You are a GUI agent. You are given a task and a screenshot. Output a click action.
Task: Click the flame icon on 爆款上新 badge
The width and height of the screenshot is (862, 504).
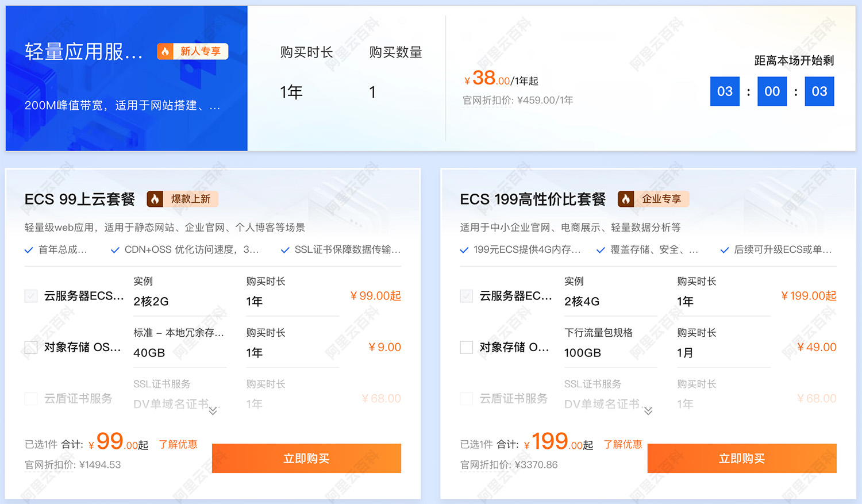pos(155,199)
